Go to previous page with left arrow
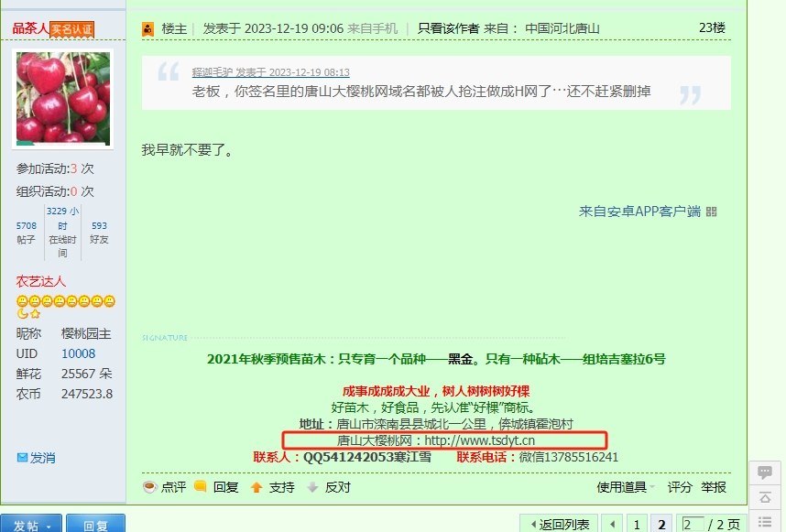Viewport: 786px width, 532px height. 612,525
